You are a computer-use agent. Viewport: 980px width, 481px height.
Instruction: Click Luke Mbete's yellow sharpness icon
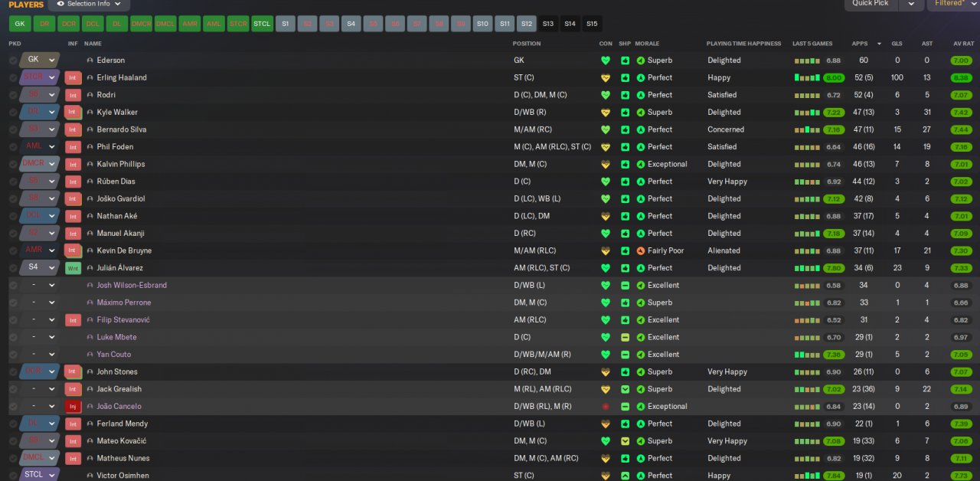(625, 337)
